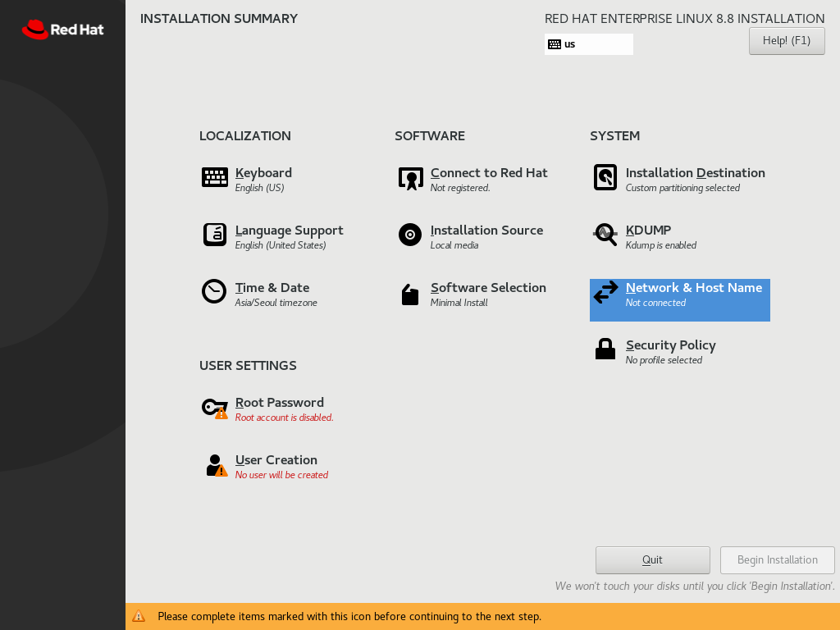Viewport: 840px width, 630px height.
Task: Click the 'Please complete items marked' warning message
Action: click(349, 617)
